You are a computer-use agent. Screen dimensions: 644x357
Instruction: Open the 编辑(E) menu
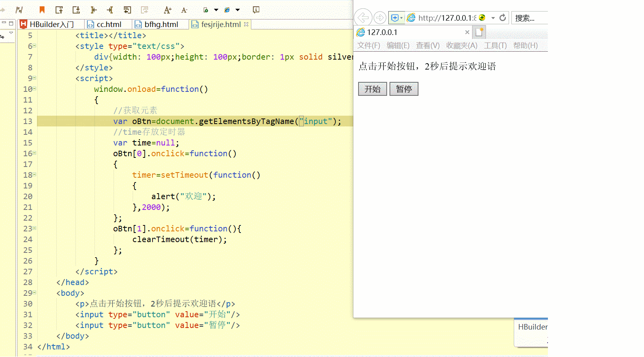click(x=398, y=45)
